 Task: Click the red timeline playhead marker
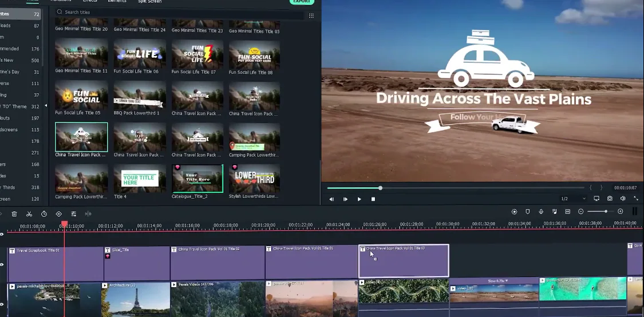click(x=65, y=224)
